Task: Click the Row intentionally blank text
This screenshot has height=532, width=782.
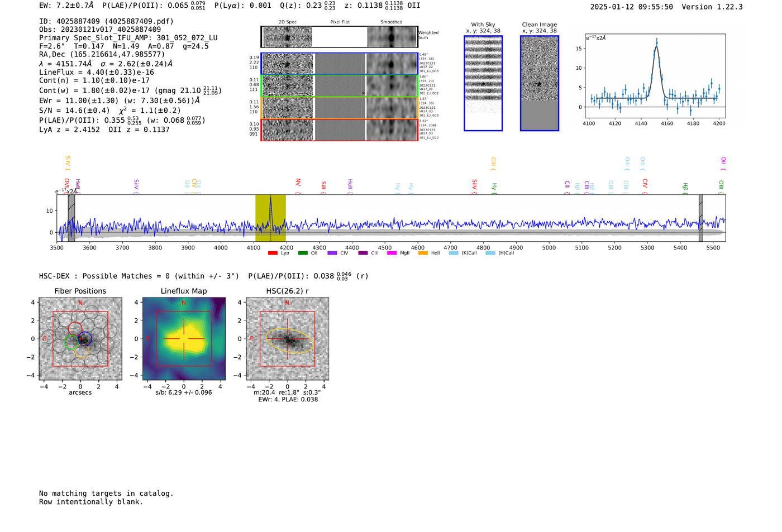Action: [91, 502]
